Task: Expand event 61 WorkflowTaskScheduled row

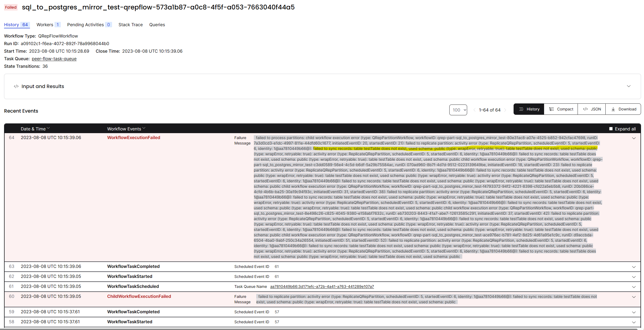Action: (x=634, y=287)
